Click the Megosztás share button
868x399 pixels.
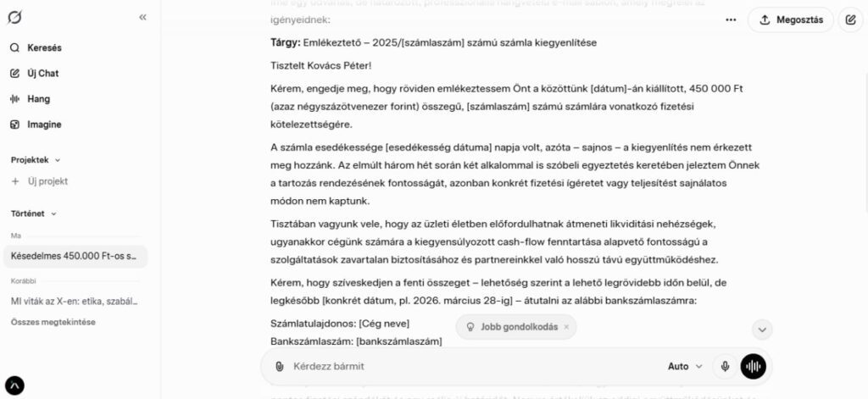coord(791,19)
